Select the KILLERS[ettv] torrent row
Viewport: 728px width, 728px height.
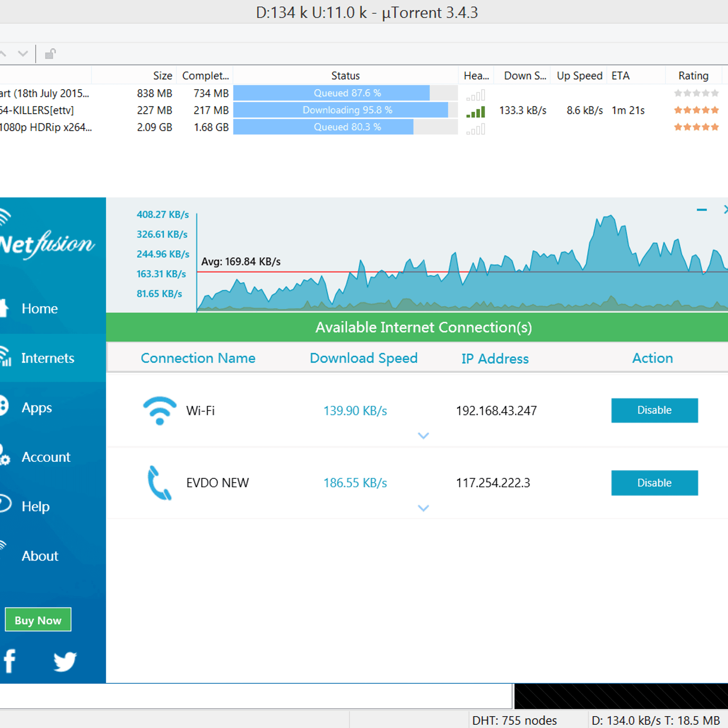[x=364, y=110]
